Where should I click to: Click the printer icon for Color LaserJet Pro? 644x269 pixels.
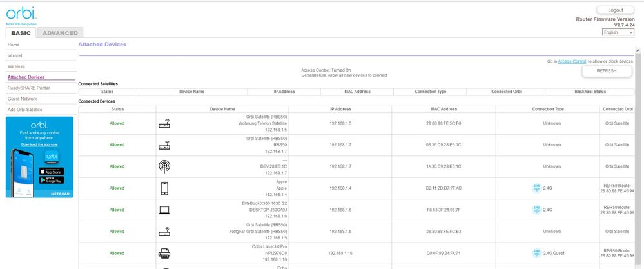164,254
